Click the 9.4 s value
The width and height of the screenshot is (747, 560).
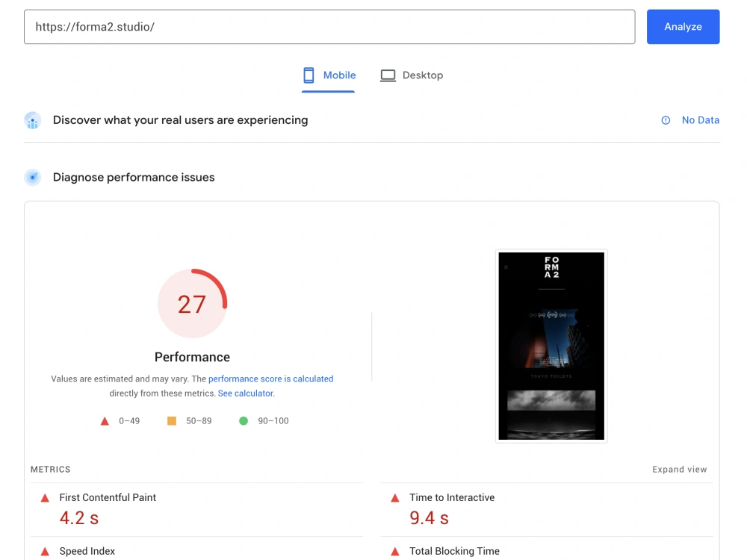pos(430,518)
